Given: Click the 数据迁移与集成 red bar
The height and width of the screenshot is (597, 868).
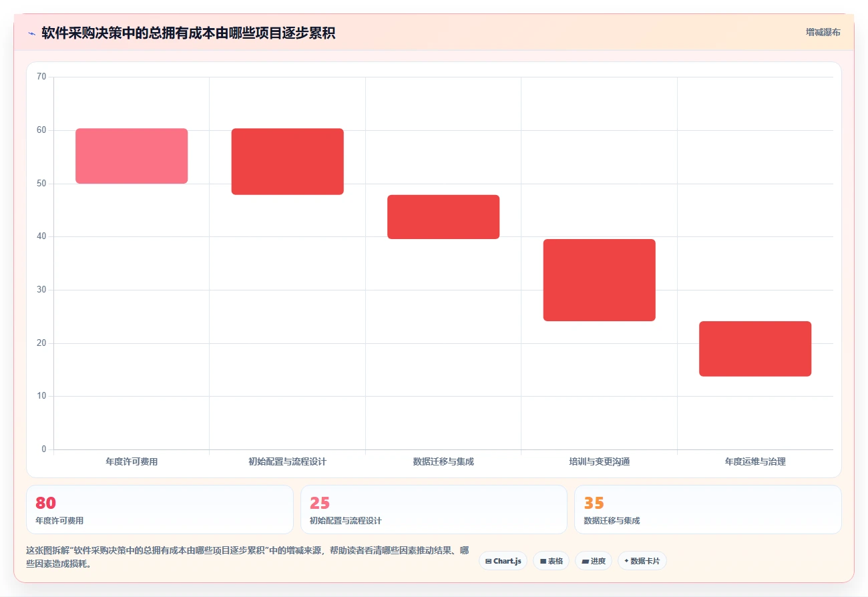Looking at the screenshot, I should click(x=443, y=217).
